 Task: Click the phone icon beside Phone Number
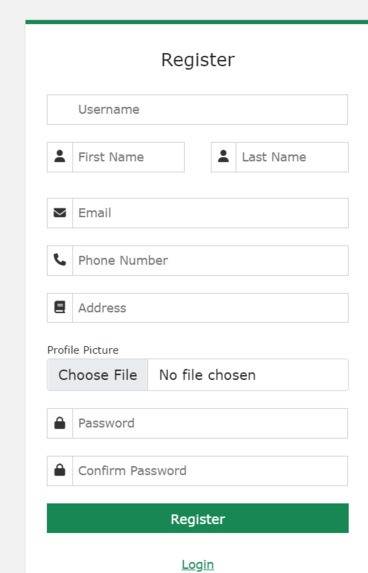tap(60, 260)
